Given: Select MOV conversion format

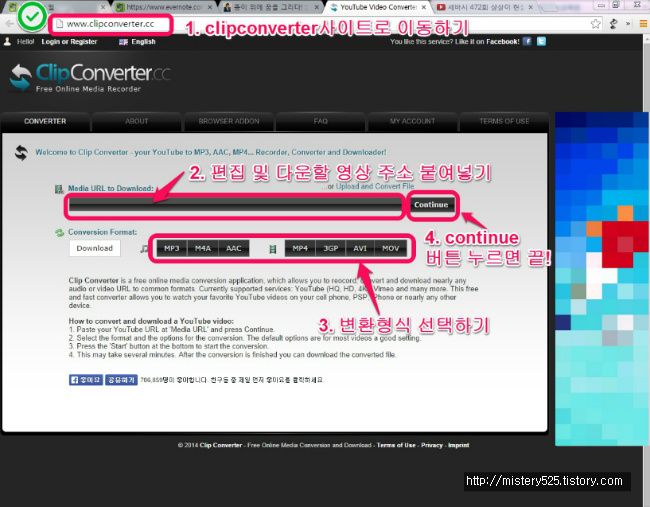Looking at the screenshot, I should (390, 248).
